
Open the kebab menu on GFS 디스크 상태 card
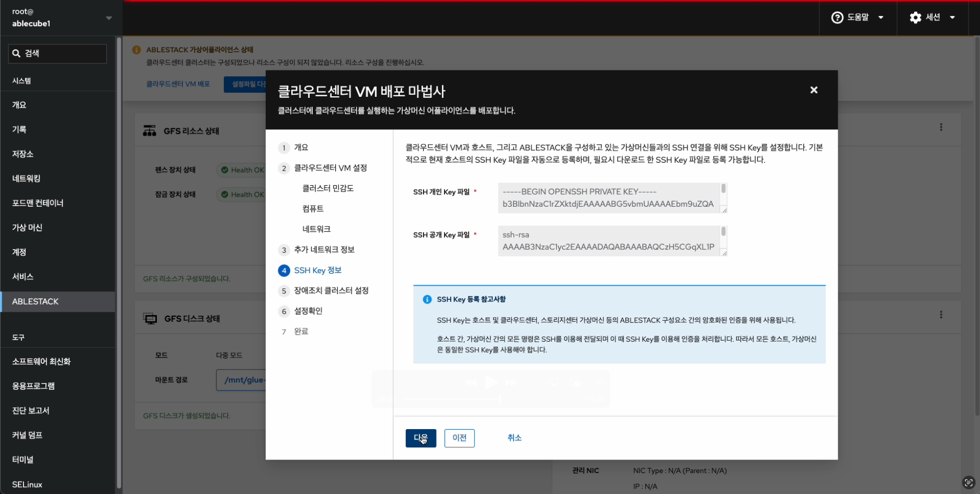[941, 315]
